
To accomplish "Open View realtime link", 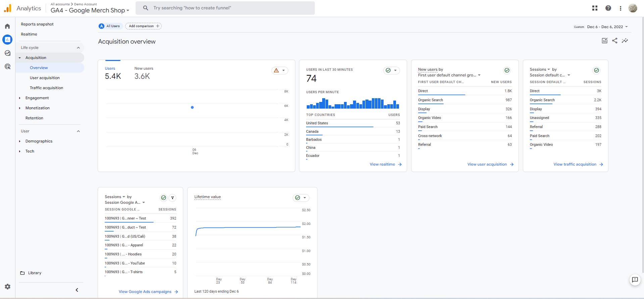I will pos(386,164).
